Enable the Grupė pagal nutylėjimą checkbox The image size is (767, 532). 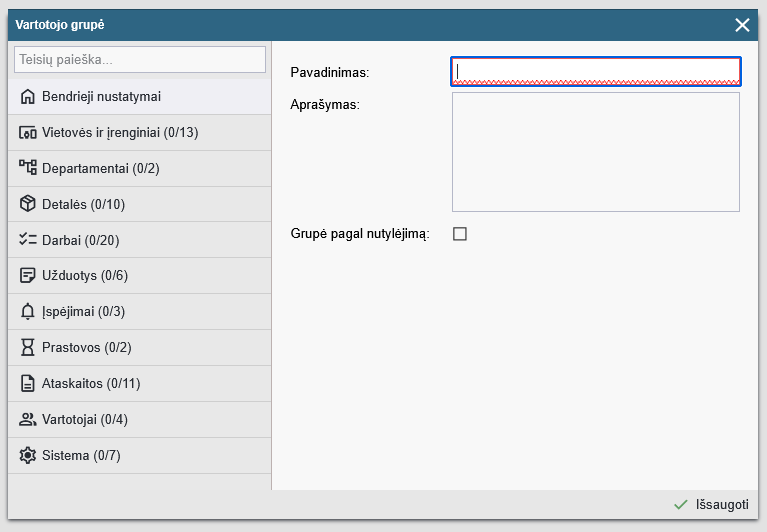tap(460, 234)
